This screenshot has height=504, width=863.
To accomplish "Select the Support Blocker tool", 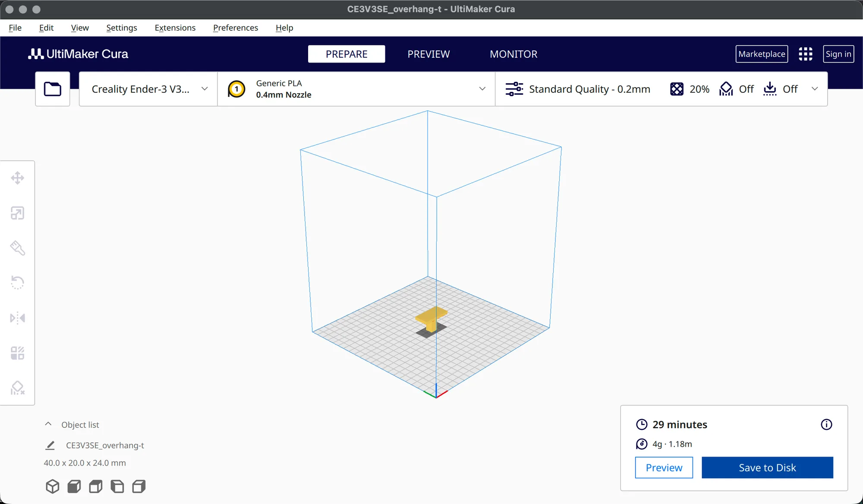I will (x=17, y=388).
